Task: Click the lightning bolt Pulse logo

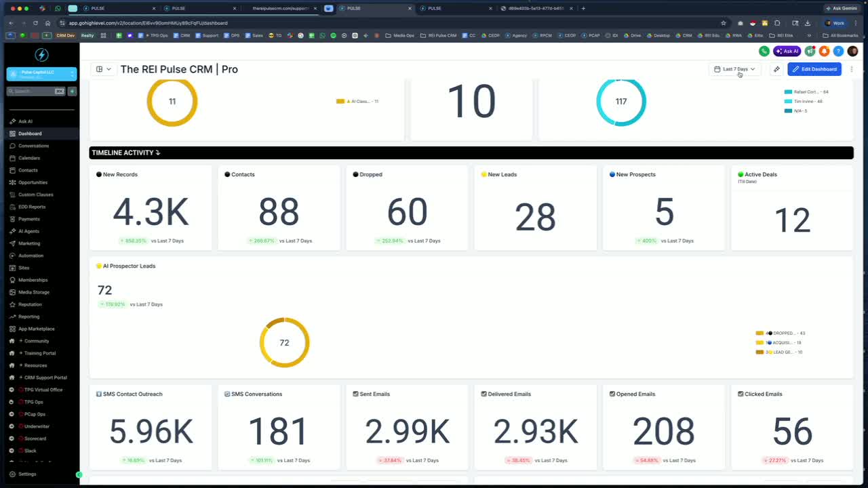Action: click(x=41, y=55)
